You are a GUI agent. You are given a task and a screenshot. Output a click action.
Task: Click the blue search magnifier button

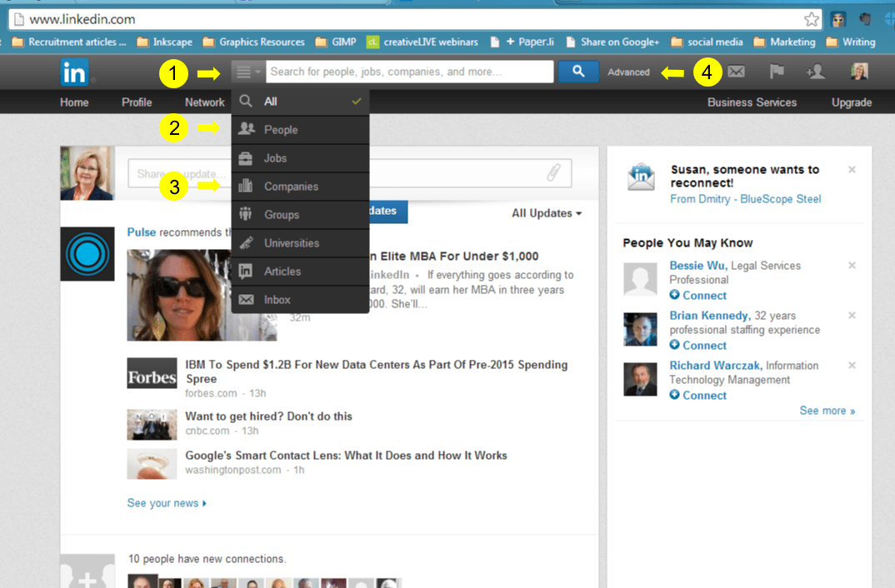[578, 72]
